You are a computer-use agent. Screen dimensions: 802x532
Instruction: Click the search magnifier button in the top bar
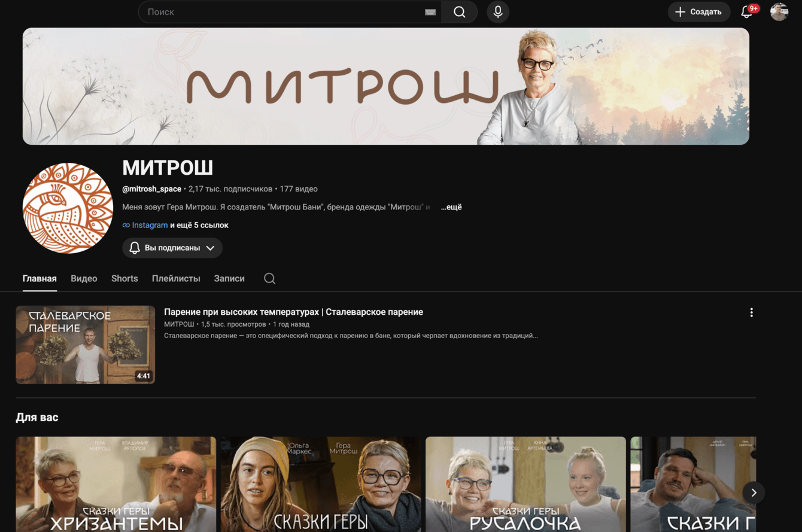click(459, 12)
